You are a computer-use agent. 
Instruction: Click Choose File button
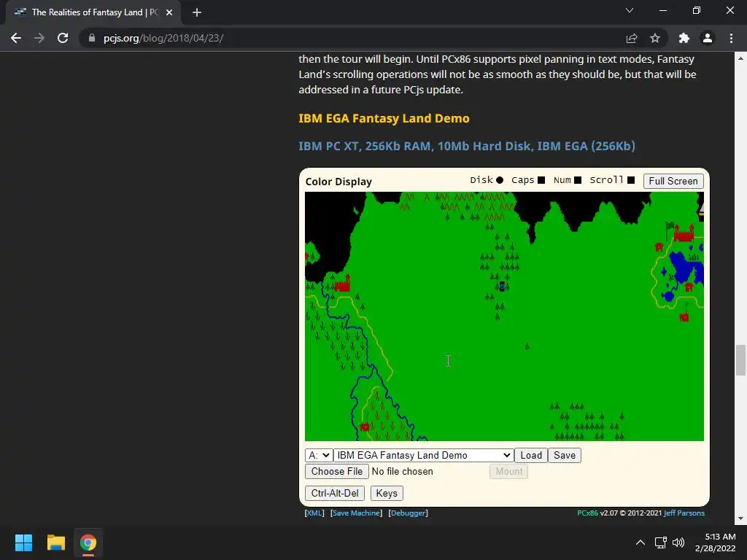[x=337, y=472]
